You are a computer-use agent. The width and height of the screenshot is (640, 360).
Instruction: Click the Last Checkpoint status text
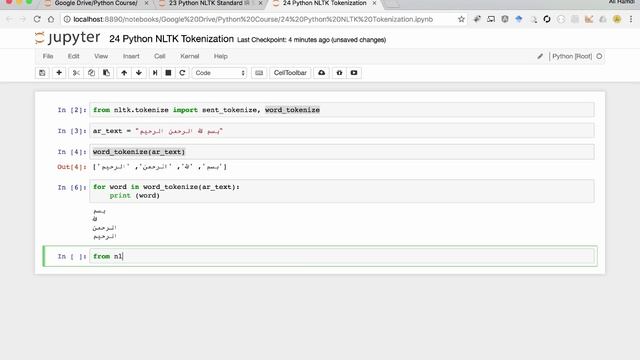tap(311, 40)
